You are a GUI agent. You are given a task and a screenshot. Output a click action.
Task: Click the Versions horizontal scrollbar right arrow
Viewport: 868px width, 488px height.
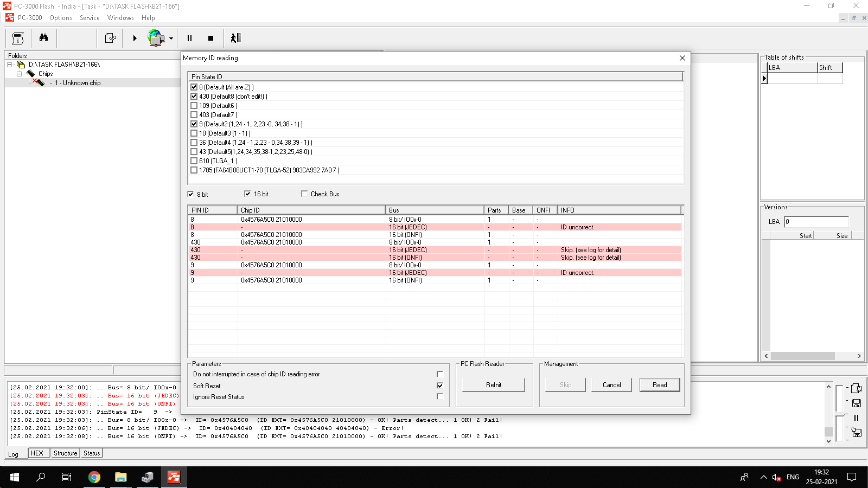[x=859, y=356]
